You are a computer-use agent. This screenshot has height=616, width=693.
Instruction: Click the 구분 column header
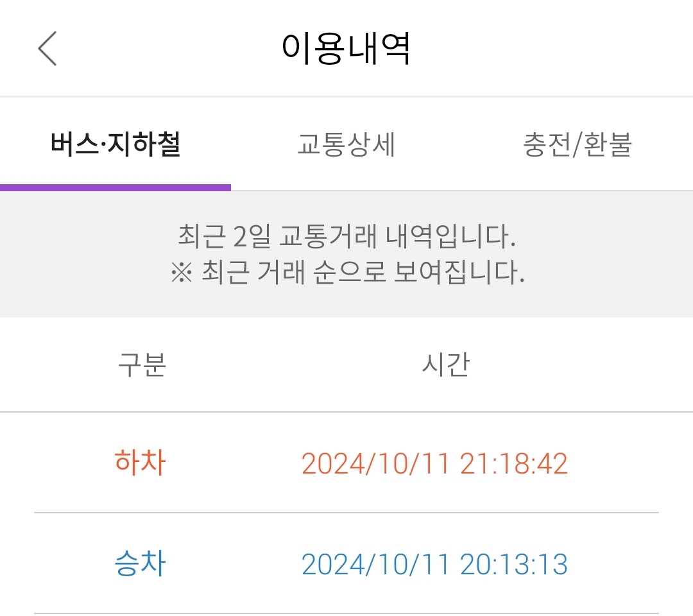(142, 364)
